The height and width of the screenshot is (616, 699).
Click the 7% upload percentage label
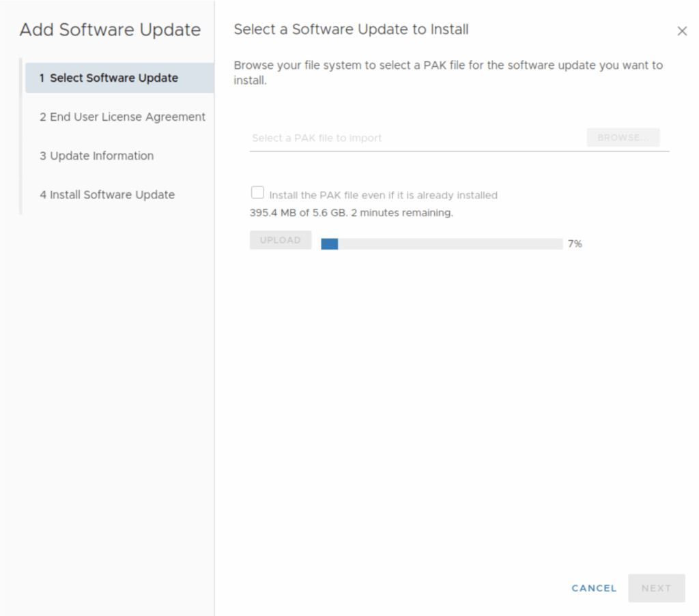pyautogui.click(x=575, y=244)
